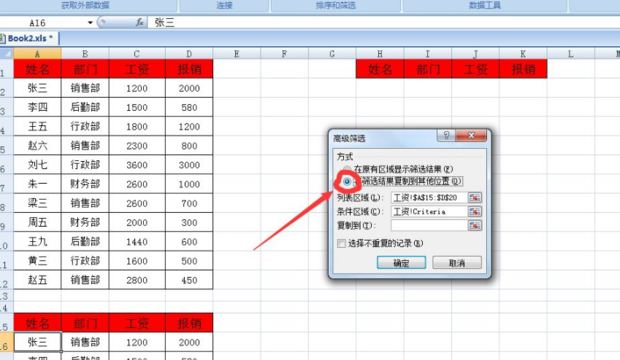Viewport: 620px width, 360px height.
Task: Confirm the filter with 确定 button
Action: point(401,263)
